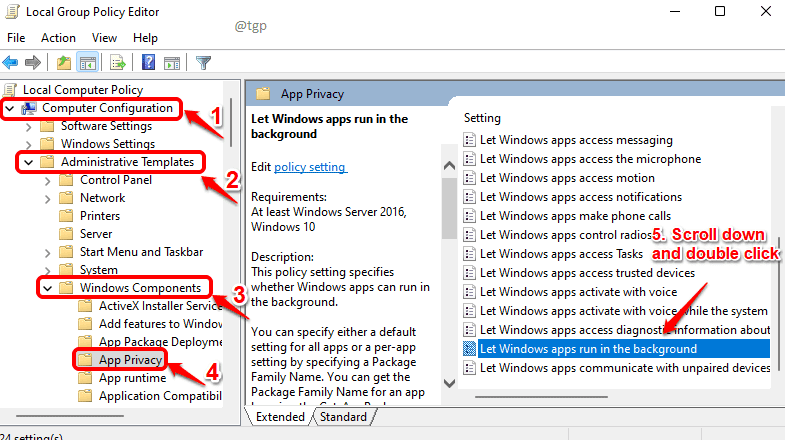Click the policy setting link

tap(308, 167)
